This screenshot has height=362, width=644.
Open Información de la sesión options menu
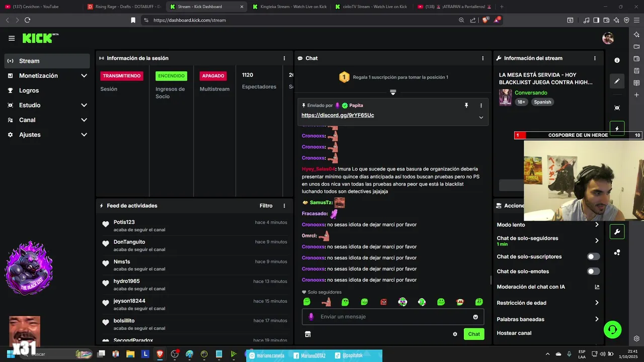click(284, 58)
